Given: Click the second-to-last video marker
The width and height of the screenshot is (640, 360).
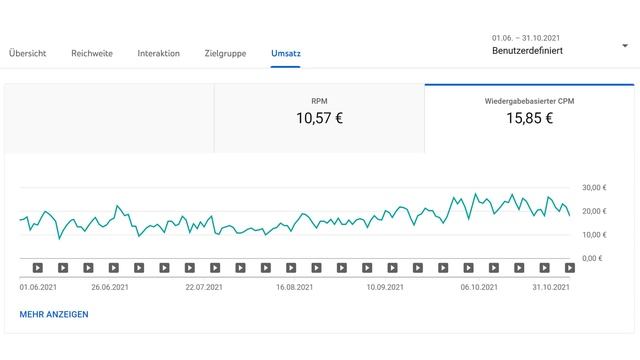Looking at the screenshot, I should tap(544, 268).
